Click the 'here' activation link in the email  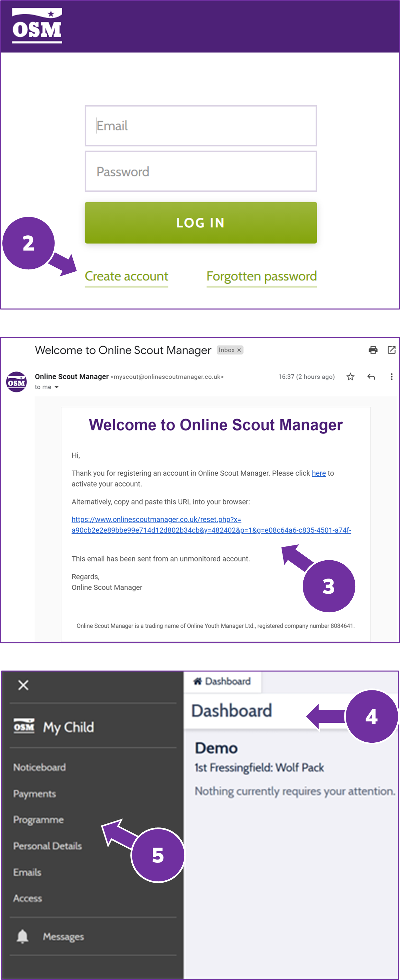pyautogui.click(x=319, y=473)
